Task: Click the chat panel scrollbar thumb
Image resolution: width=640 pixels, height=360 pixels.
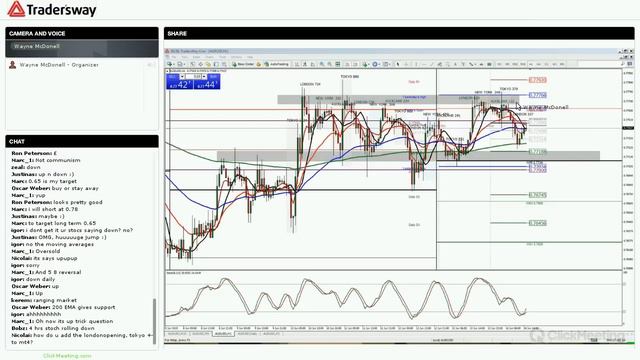Action: coord(154,320)
